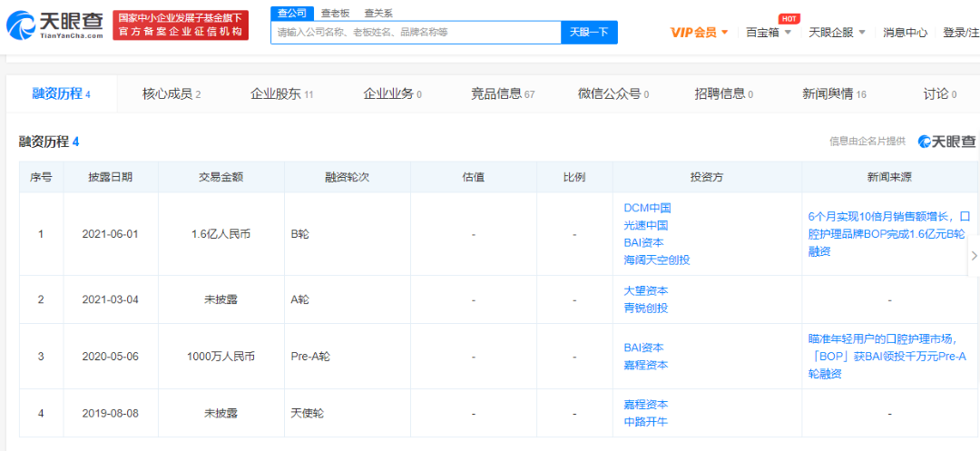The image size is (980, 451).
Task: Open BAI资本 in the B轮 row
Action: 643,243
